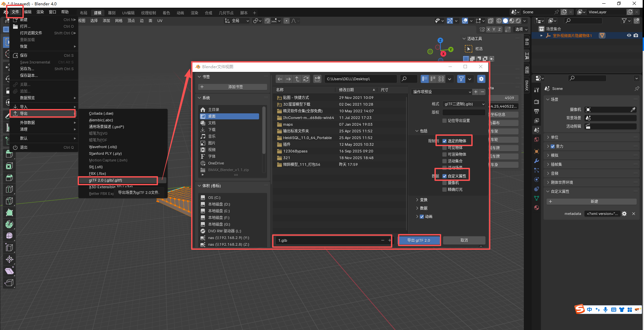Screen dimensions: 644x330
Task: Open the 编辑 menu in menu bar
Action: coord(28,12)
